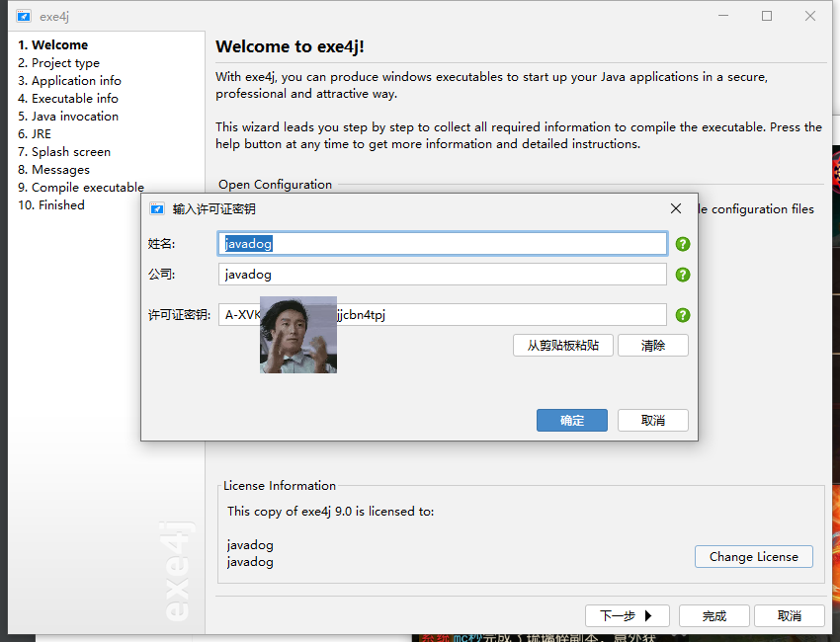
Task: Maximize the exe4j window
Action: [x=767, y=16]
